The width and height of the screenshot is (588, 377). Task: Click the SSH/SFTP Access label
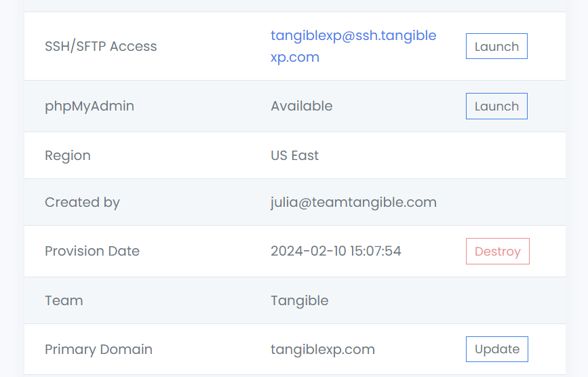point(100,47)
